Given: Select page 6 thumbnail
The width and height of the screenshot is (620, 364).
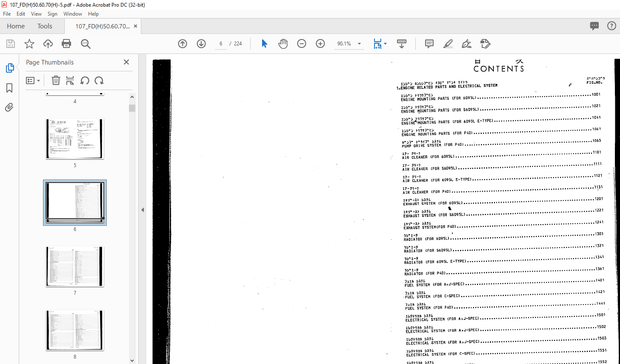Looking at the screenshot, I should point(75,202).
